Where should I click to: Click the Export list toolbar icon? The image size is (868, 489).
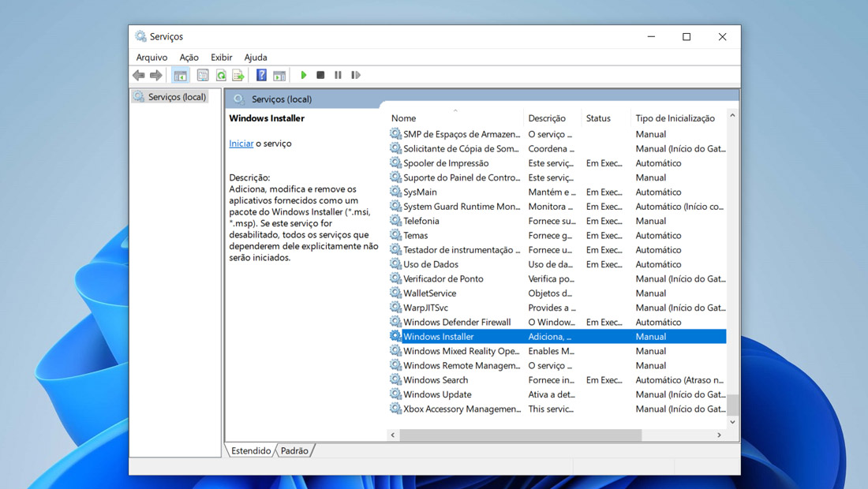238,75
